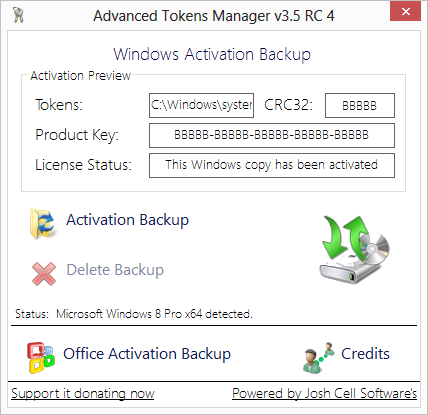Click the License Status field
This screenshot has height=415, width=428.
(x=272, y=165)
